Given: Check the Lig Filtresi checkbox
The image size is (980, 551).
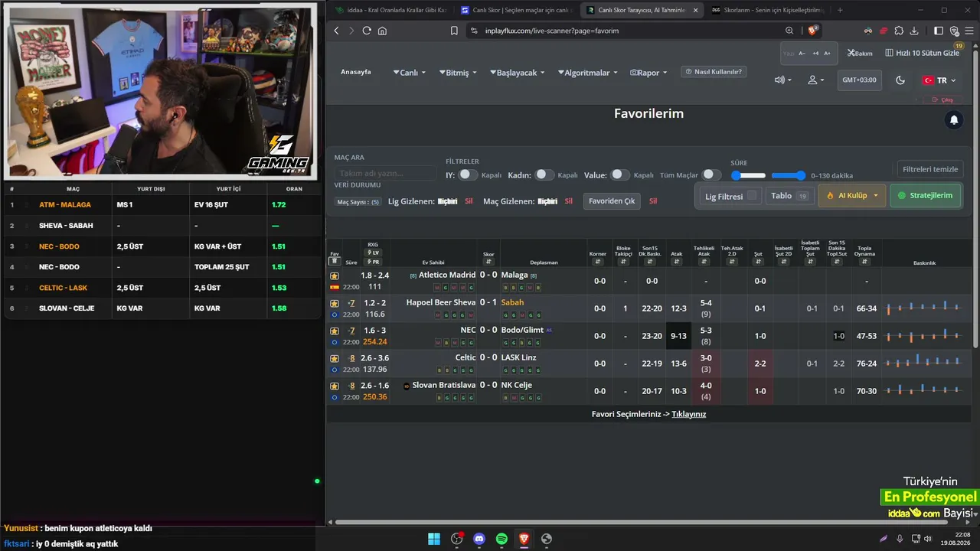Looking at the screenshot, I should 752,196.
